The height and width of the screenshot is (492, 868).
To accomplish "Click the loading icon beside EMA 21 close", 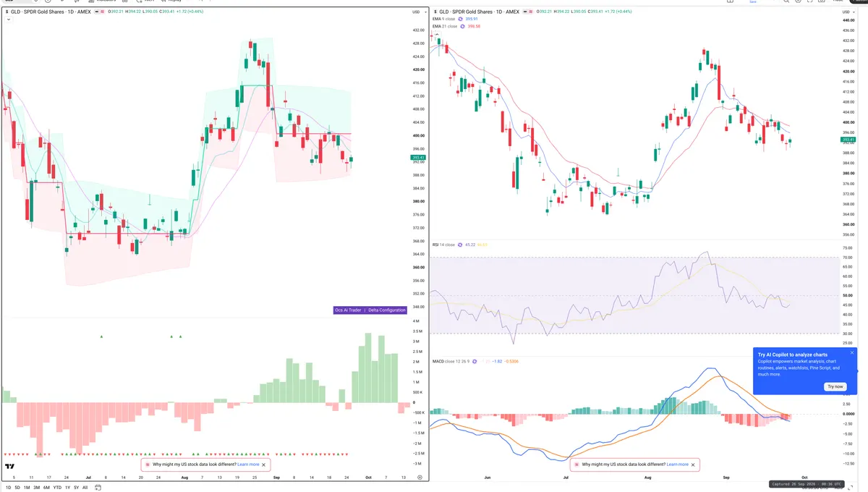I will pos(464,26).
